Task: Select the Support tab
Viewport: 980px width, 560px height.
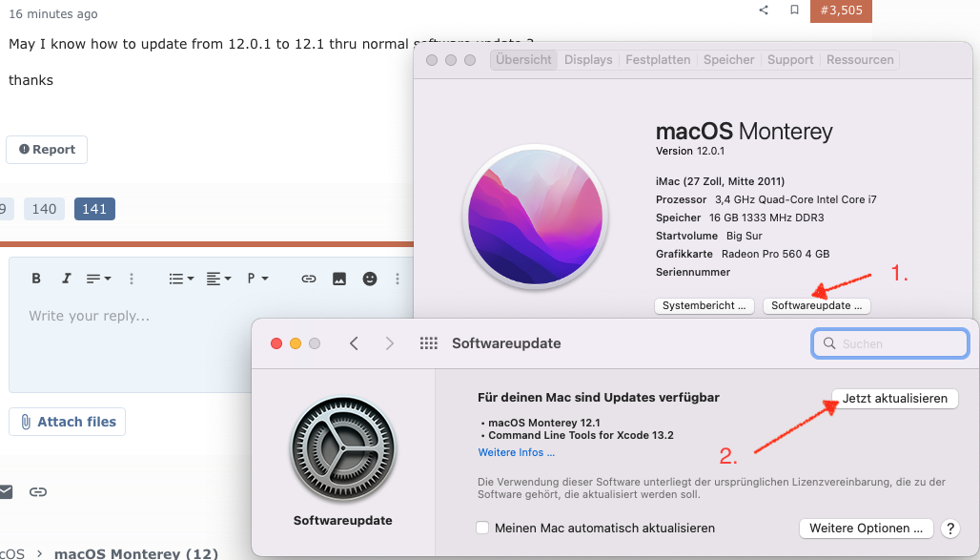Action: [x=790, y=59]
